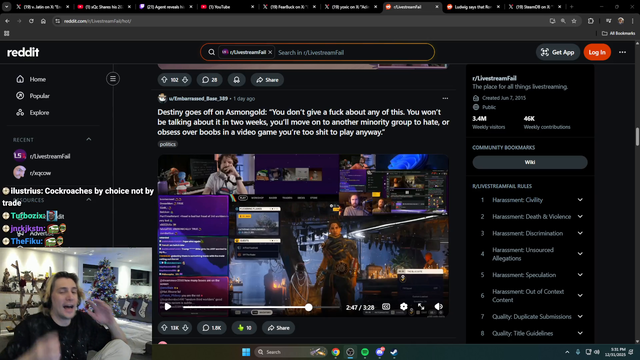Click the taskbar Search box
This screenshot has height=360, width=640.
(291, 352)
